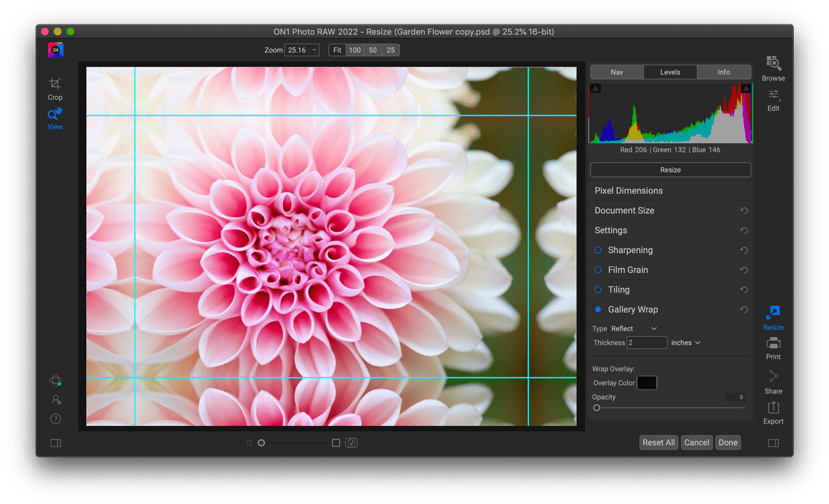Click the Opacity value field

[x=736, y=397]
